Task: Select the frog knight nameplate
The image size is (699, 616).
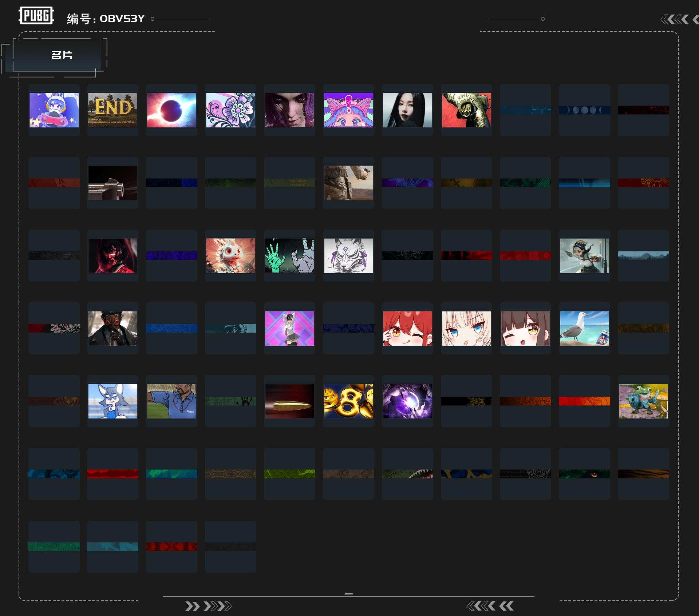Action: (x=643, y=401)
